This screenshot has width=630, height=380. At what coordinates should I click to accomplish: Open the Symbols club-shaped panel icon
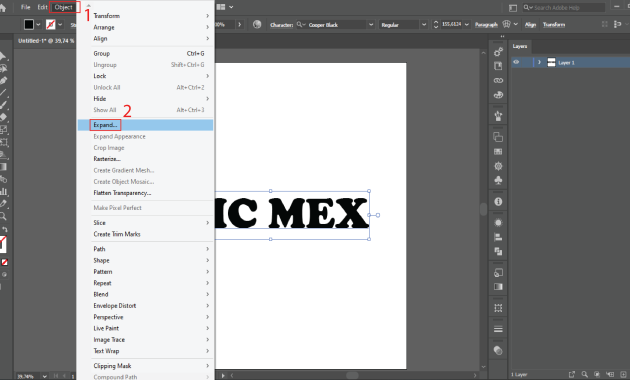498,180
